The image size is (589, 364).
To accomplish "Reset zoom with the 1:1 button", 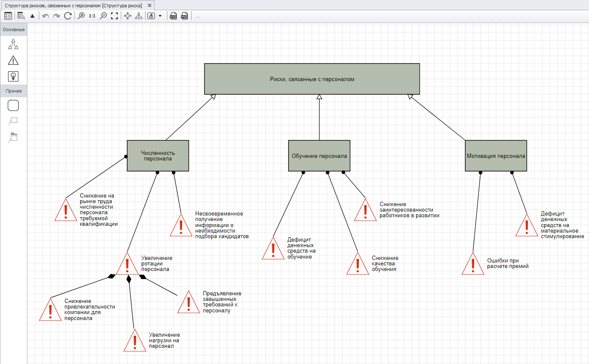I will (x=92, y=16).
